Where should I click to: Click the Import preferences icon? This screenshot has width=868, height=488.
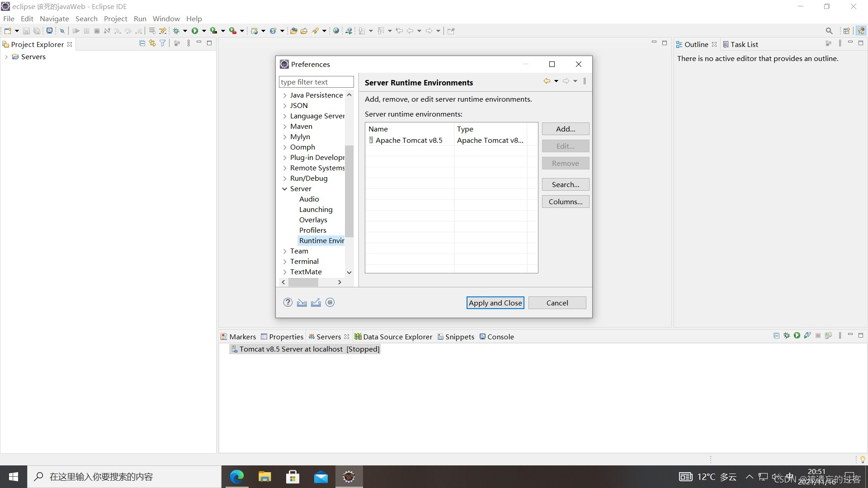[x=302, y=303]
